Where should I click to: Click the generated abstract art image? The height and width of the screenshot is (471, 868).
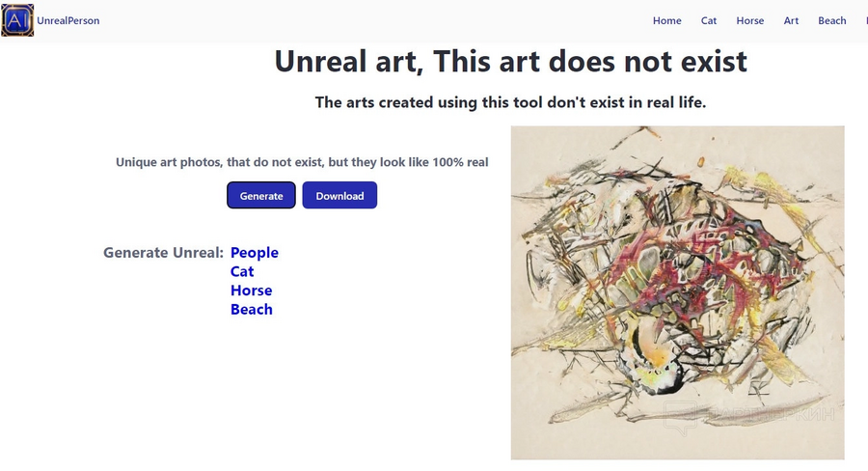click(x=678, y=292)
